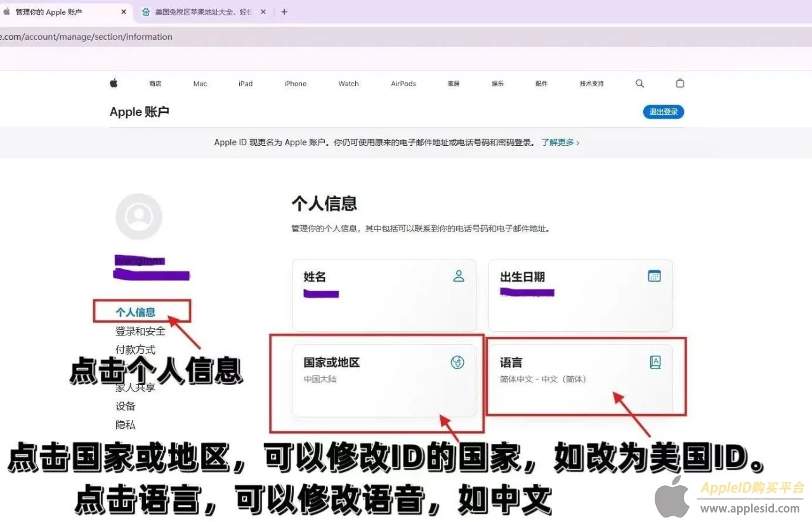Click the profile avatar picture

pyautogui.click(x=139, y=217)
